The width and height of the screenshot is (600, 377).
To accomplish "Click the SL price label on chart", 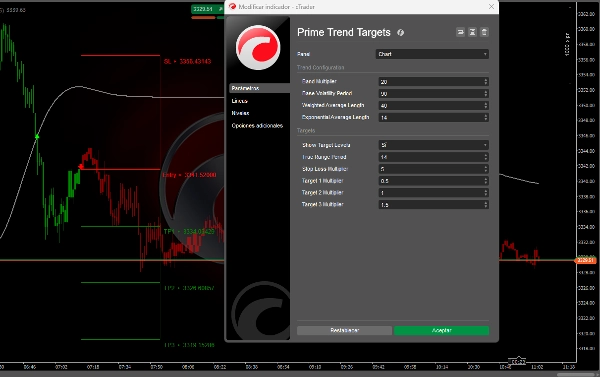I will click(x=187, y=61).
